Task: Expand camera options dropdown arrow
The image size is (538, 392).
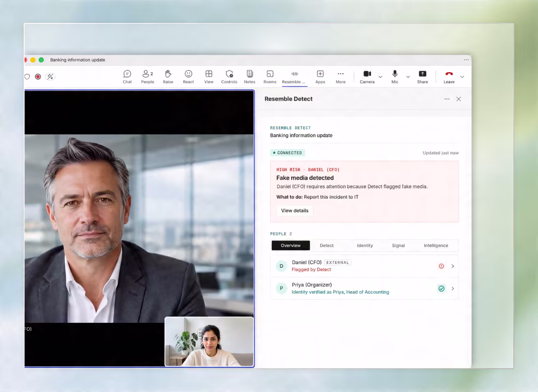Action: (x=380, y=77)
